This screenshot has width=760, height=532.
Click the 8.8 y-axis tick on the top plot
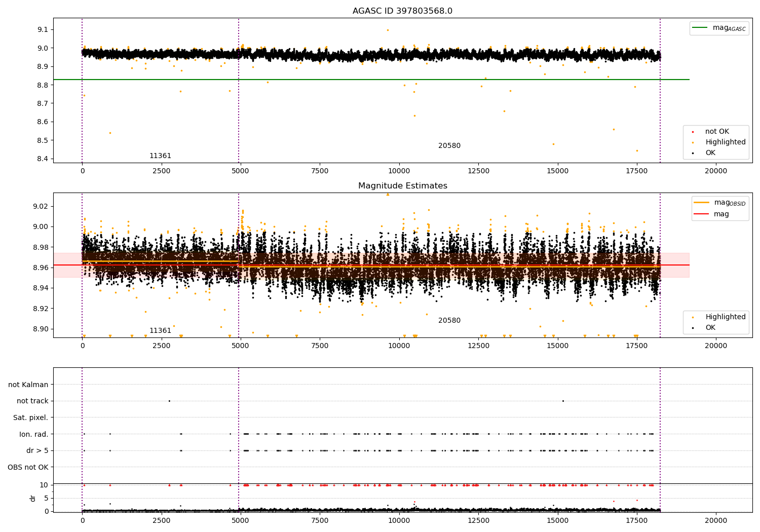pos(43,85)
